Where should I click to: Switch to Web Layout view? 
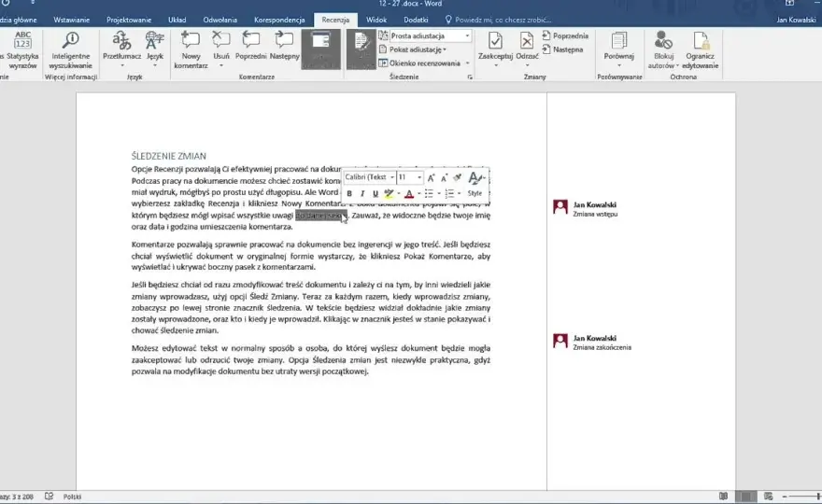pyautogui.click(x=768, y=497)
